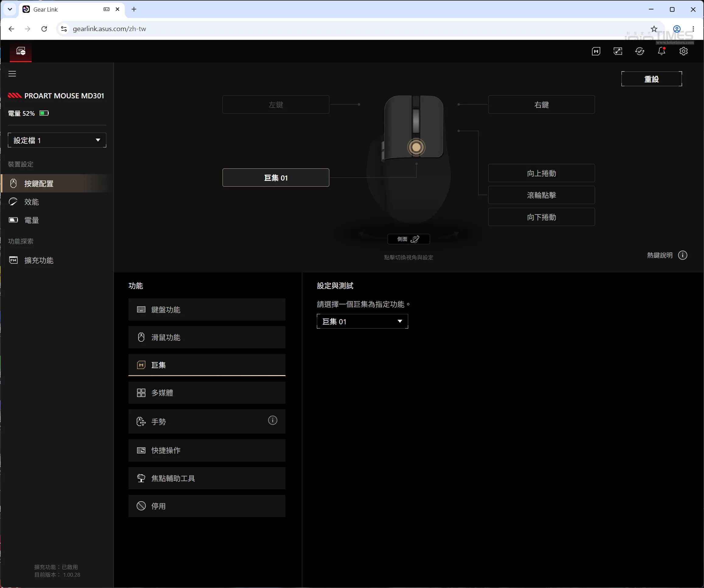704x588 pixels.
Task: Go to 效能 performance settings
Action: pyautogui.click(x=57, y=202)
